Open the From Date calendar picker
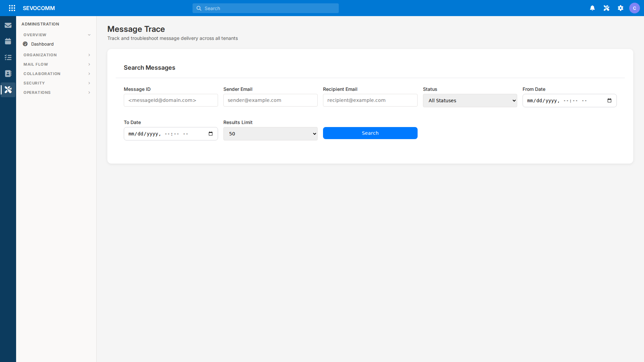The width and height of the screenshot is (644, 362). point(610,100)
